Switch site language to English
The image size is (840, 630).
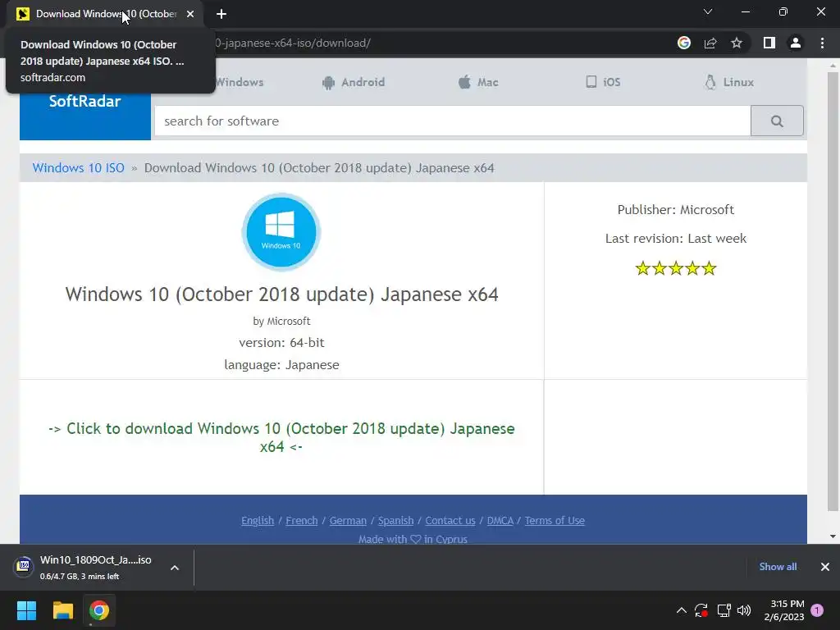pos(258,520)
